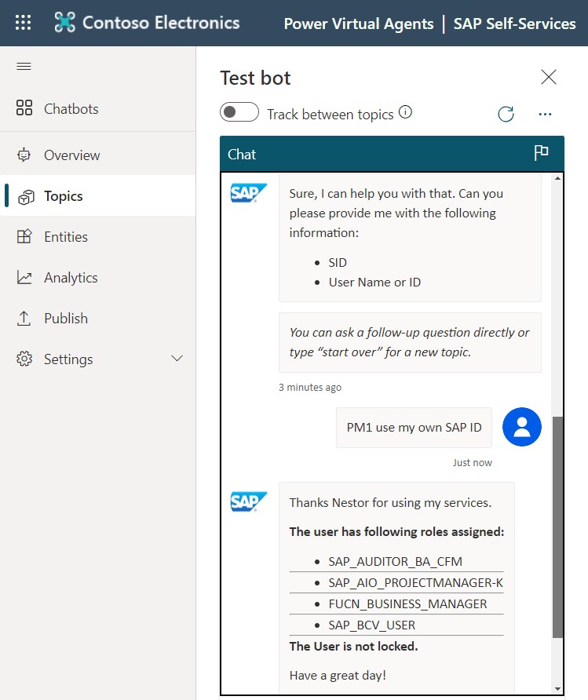Open Chatbots in the sidebar

point(98,108)
